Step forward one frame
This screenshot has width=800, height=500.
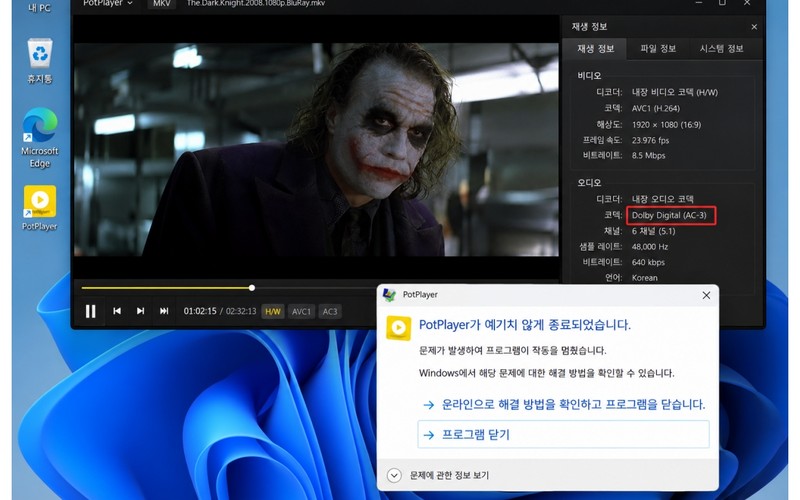(140, 311)
